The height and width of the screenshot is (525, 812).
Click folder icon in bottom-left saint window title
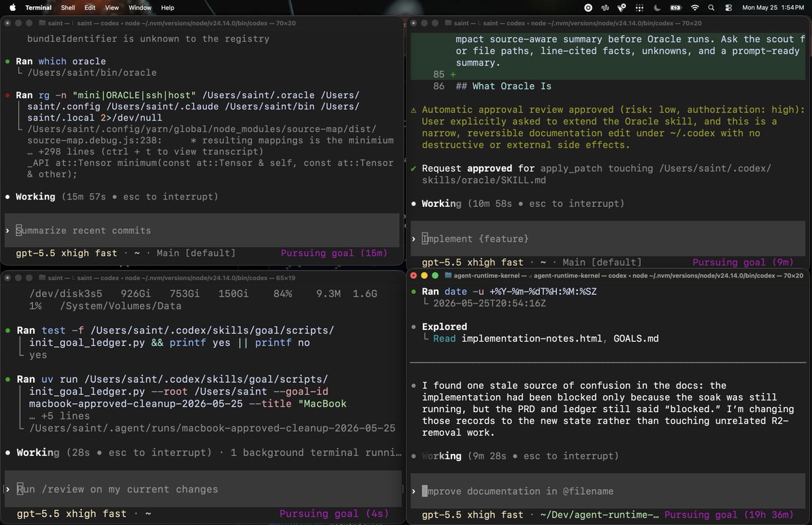[x=43, y=277]
